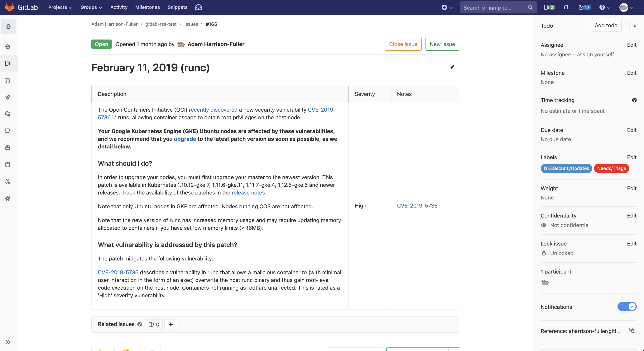Click Add todo button
This screenshot has height=351, width=644.
click(606, 25)
